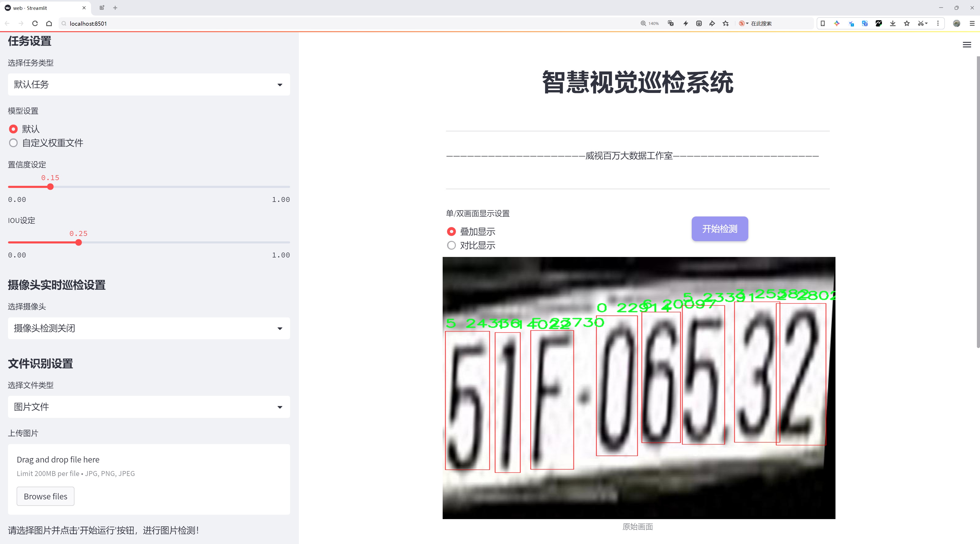Expand the 默认任务 task type dropdown
Screen dimensions: 980x544
[149, 84]
